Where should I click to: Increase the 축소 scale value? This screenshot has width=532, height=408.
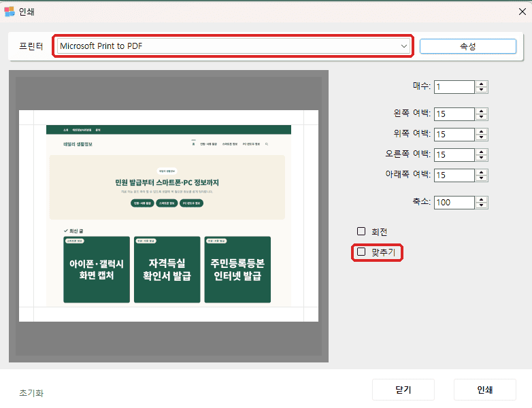tap(482, 199)
